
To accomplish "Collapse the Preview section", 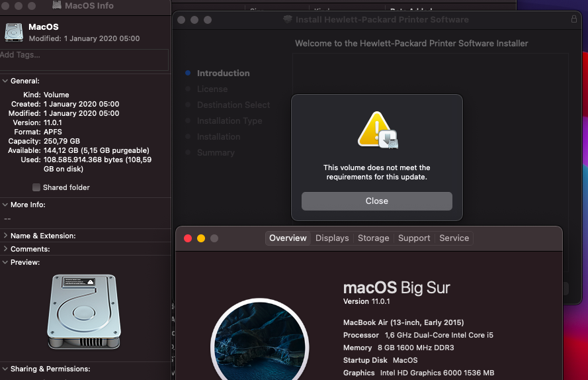I will pos(5,262).
